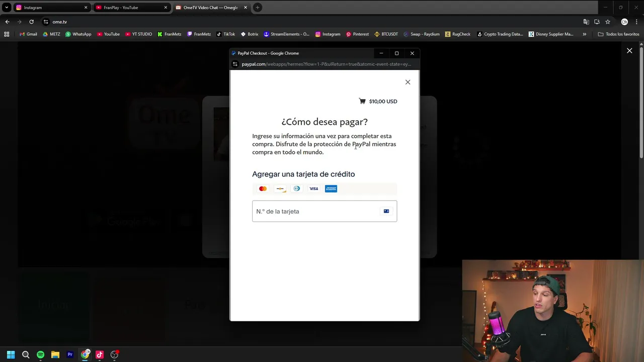The image size is (644, 362).
Task: Expand the hidden bookmarks chevron
Action: tap(584, 34)
